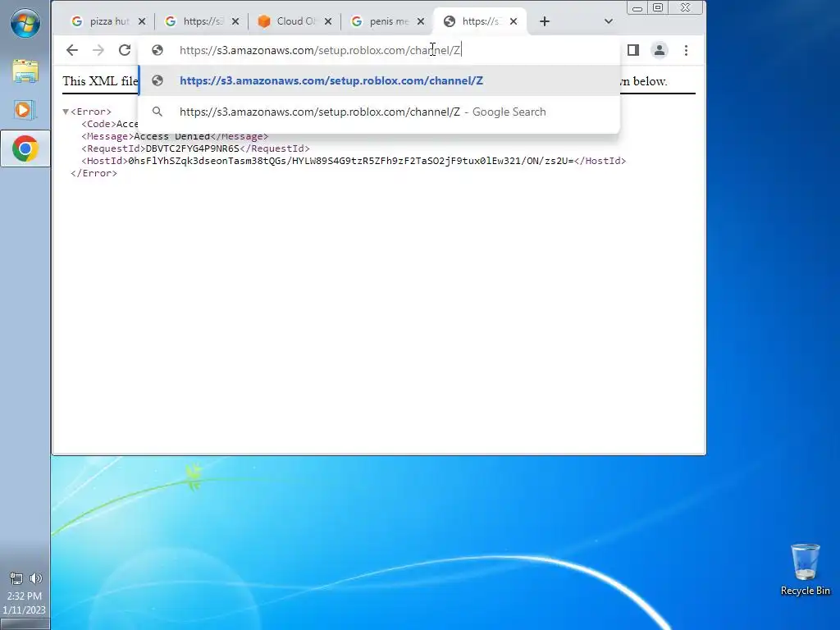Open the Chrome profile avatar menu
Screen dimensions: 840x630
(x=660, y=50)
